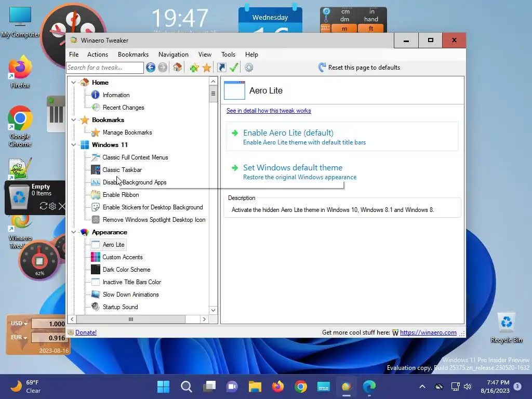This screenshot has height=399, width=532.
Task: Open taskbar Search icon
Action: [x=187, y=387]
